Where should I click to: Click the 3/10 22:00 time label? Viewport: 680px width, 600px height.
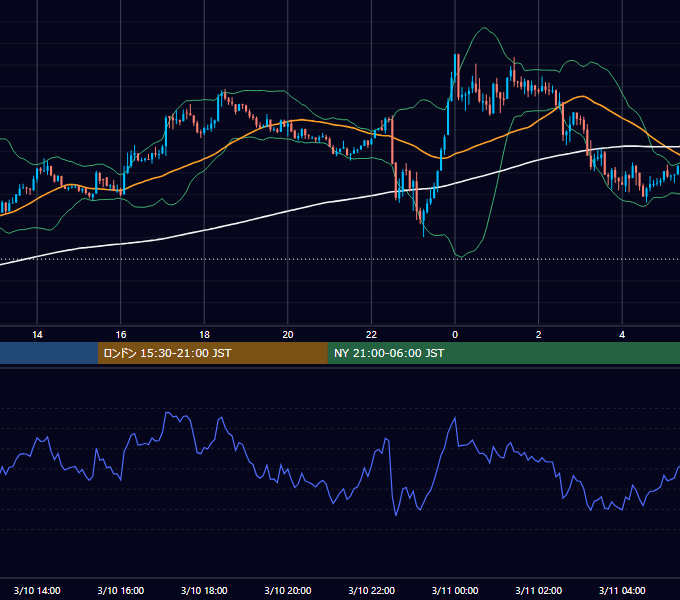(x=371, y=590)
